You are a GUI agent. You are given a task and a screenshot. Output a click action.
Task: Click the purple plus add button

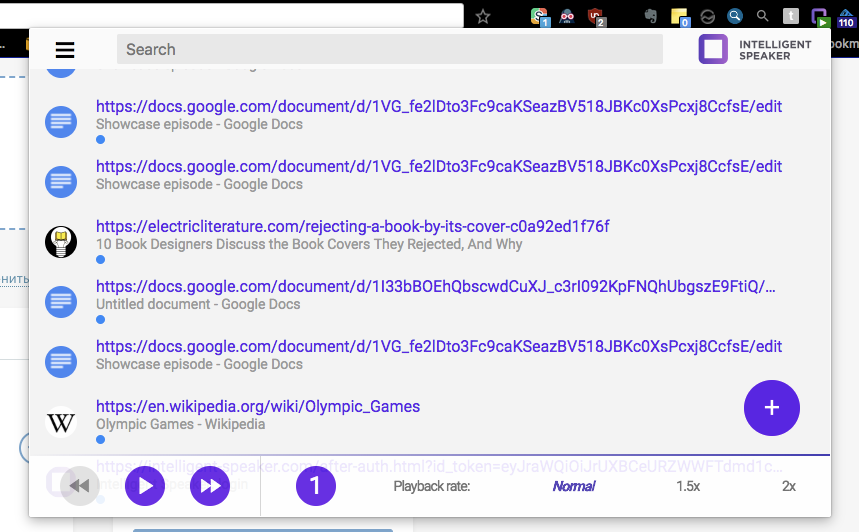point(771,408)
